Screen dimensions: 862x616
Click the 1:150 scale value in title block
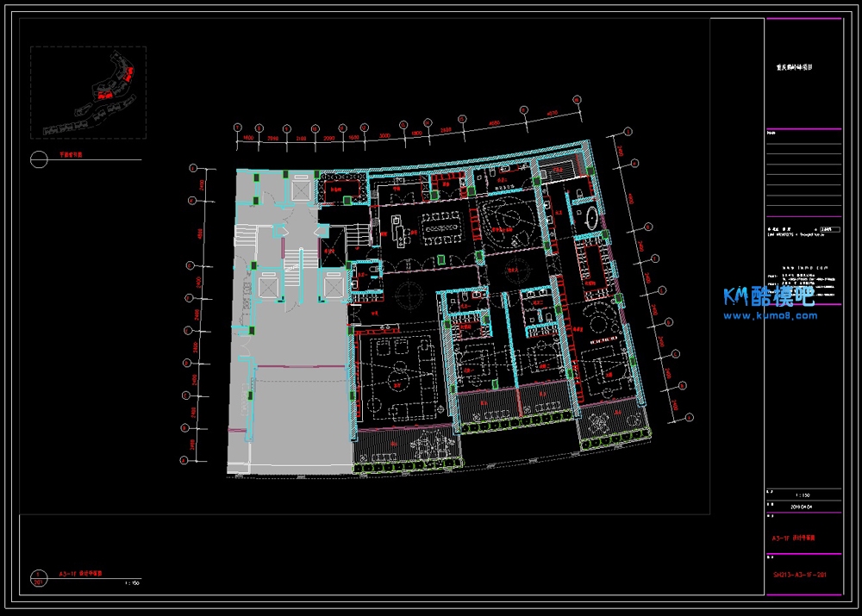tap(803, 495)
